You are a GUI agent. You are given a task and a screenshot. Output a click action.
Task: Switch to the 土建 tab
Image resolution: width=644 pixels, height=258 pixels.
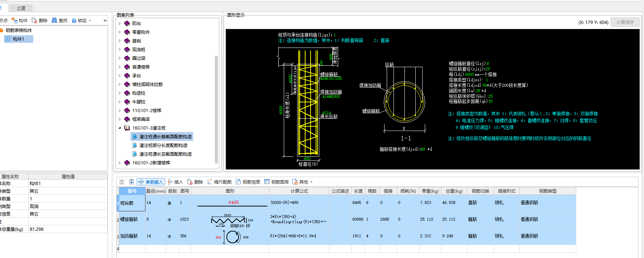point(21,8)
